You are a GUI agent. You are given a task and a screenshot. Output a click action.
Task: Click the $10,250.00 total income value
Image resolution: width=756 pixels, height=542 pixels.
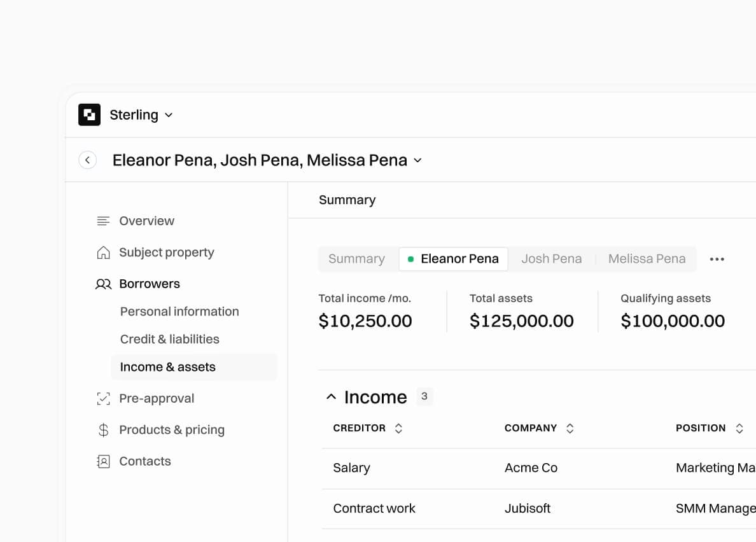click(x=365, y=321)
